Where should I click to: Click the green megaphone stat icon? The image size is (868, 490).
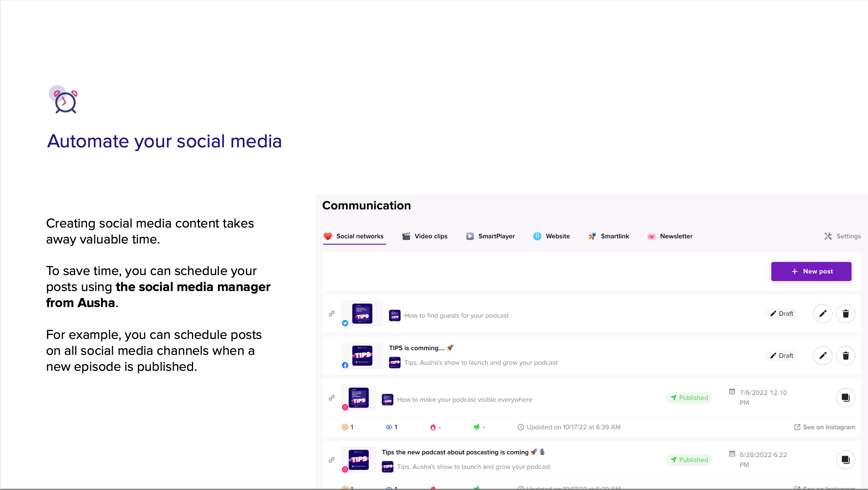[477, 427]
